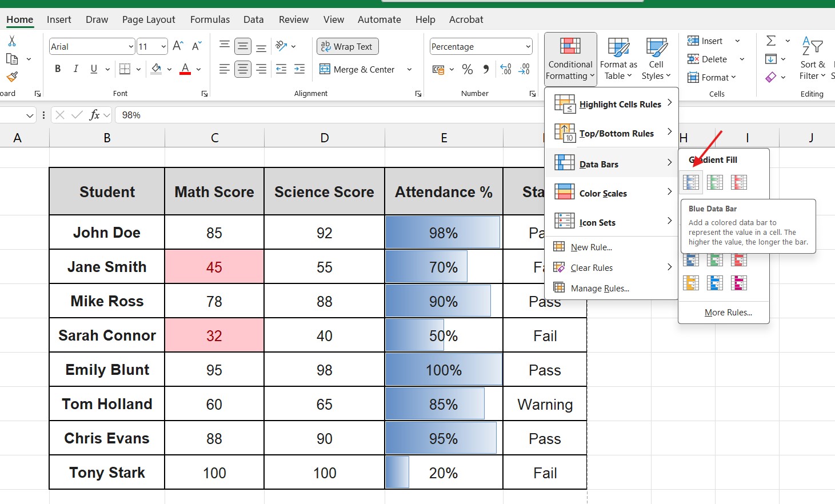Open the Sort & Filter dropdown

813,59
